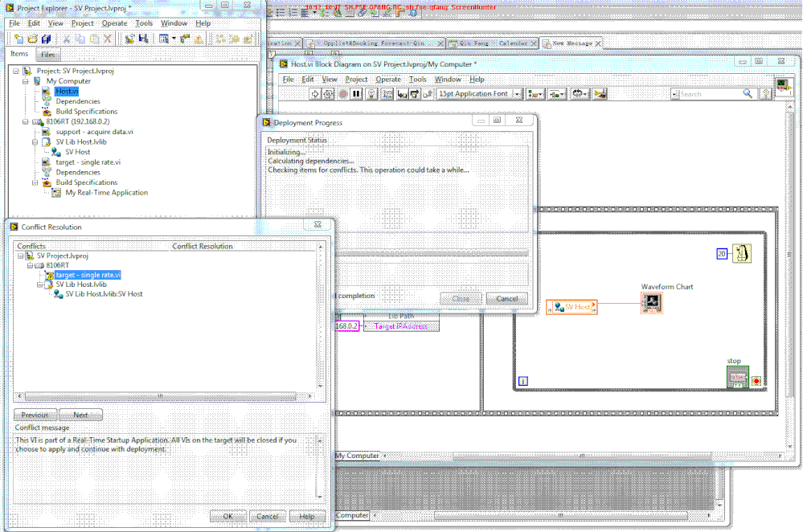The image size is (803, 532).
Task: Click numeric constant 20 on block diagram
Action: point(722,253)
